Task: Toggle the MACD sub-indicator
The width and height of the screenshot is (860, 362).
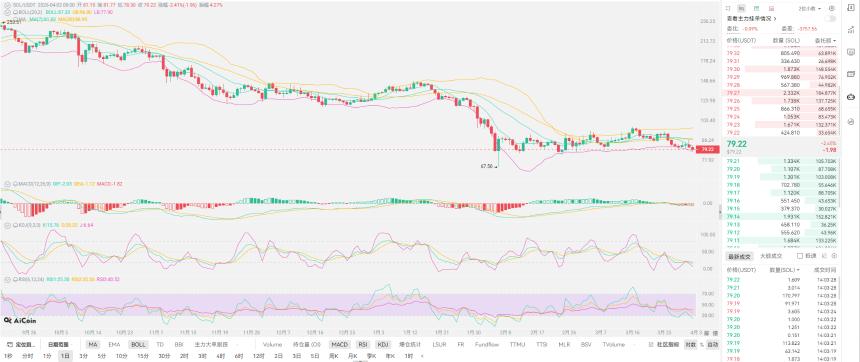Action: tap(339, 344)
